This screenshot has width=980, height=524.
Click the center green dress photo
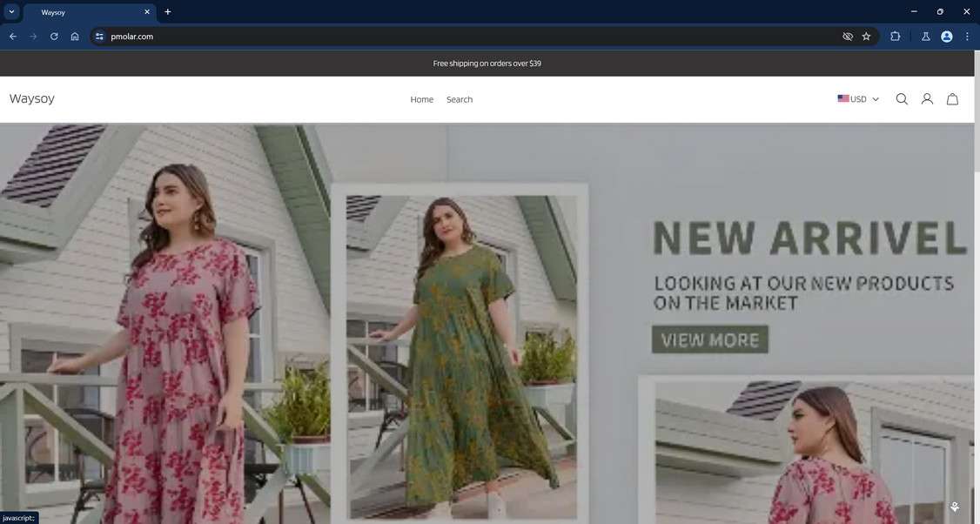[461, 356]
